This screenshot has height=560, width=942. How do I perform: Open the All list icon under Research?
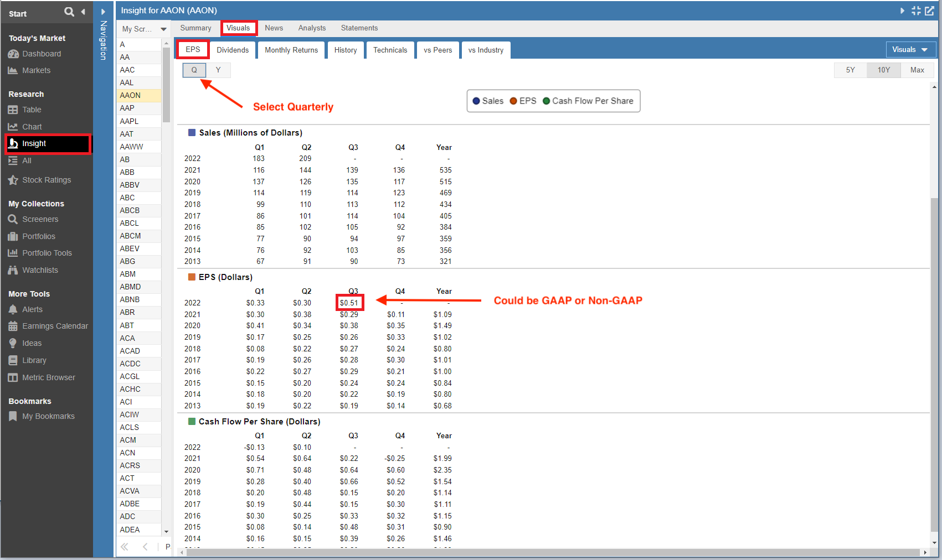pyautogui.click(x=13, y=161)
